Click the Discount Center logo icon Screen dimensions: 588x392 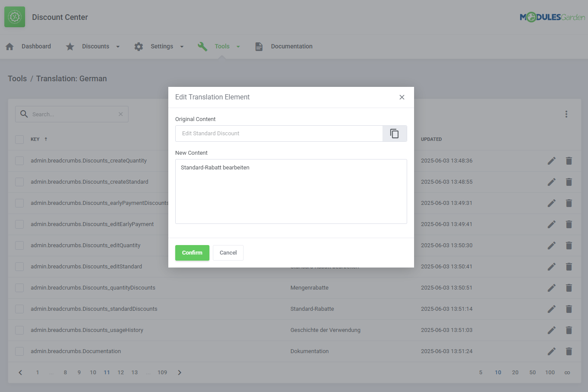coord(15,17)
